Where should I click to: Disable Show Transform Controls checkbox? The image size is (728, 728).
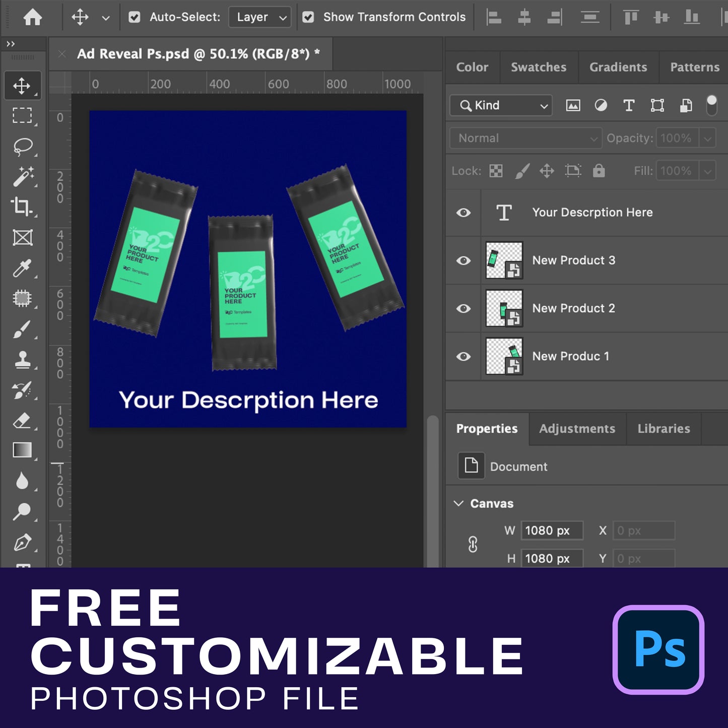pyautogui.click(x=308, y=17)
